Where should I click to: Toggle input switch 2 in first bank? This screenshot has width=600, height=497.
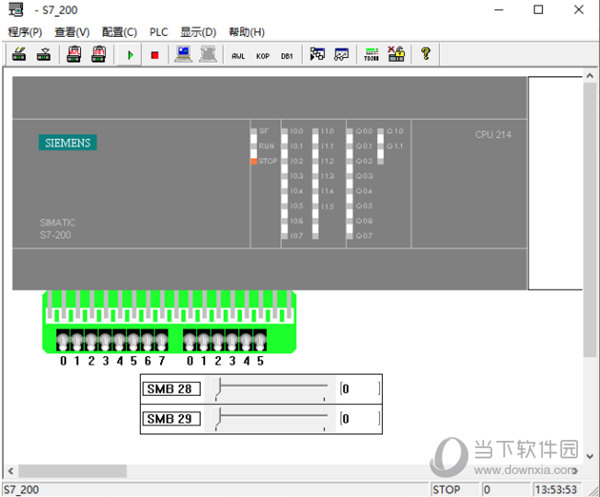click(x=91, y=340)
